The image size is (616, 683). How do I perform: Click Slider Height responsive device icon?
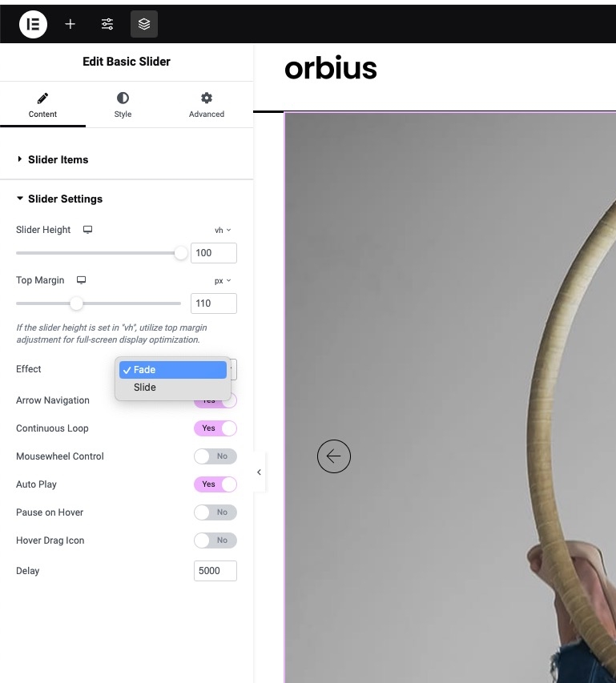click(x=87, y=230)
